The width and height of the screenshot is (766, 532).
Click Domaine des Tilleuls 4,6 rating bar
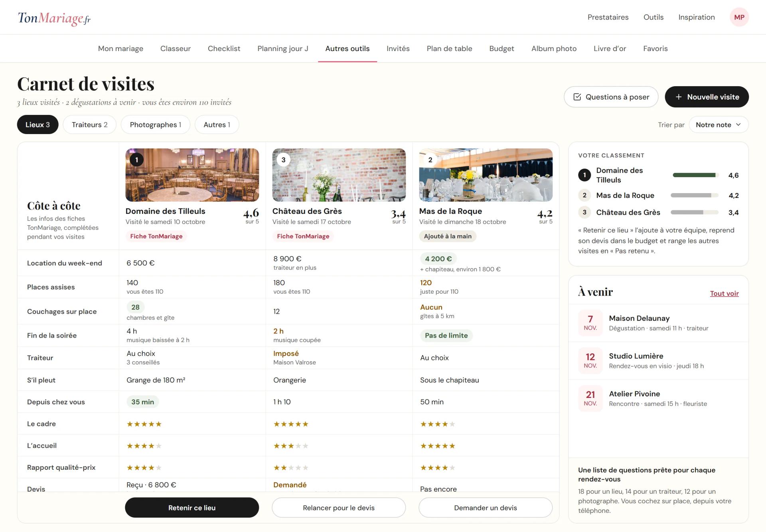click(x=695, y=175)
